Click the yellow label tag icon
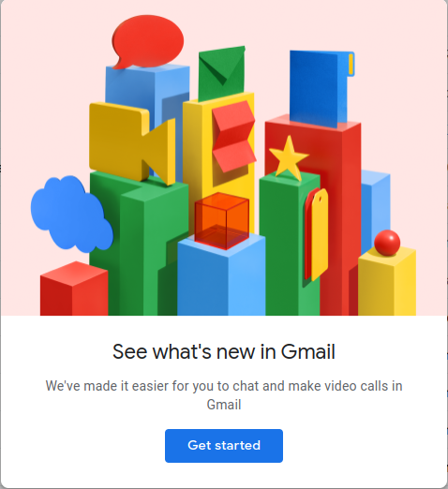 coord(320,234)
